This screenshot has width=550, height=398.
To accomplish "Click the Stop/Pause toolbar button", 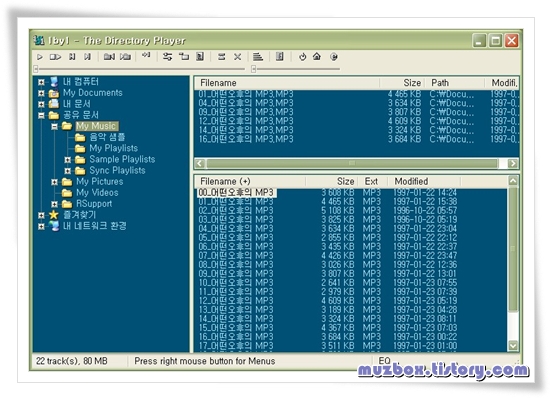I will [55, 57].
